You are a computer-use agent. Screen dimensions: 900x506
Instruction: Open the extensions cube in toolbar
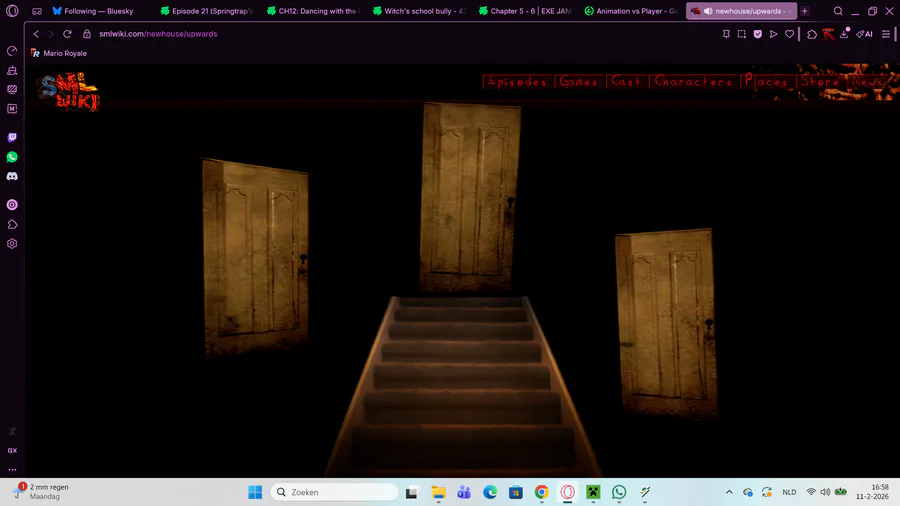812,34
